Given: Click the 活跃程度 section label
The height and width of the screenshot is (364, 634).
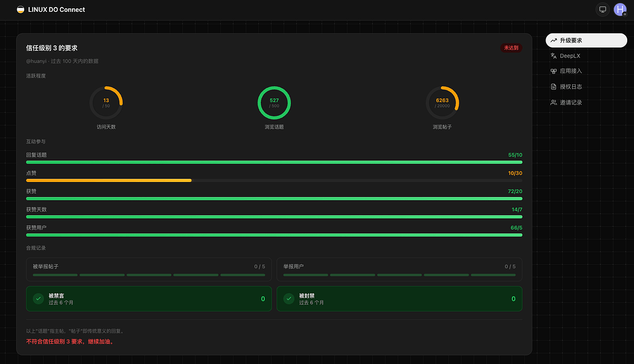Looking at the screenshot, I should pos(36,76).
